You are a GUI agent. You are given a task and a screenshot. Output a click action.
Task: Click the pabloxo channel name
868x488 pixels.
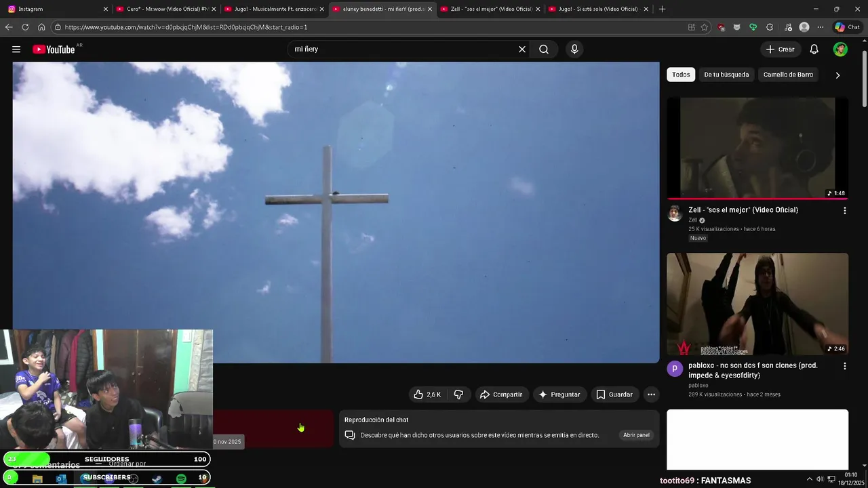(x=698, y=385)
